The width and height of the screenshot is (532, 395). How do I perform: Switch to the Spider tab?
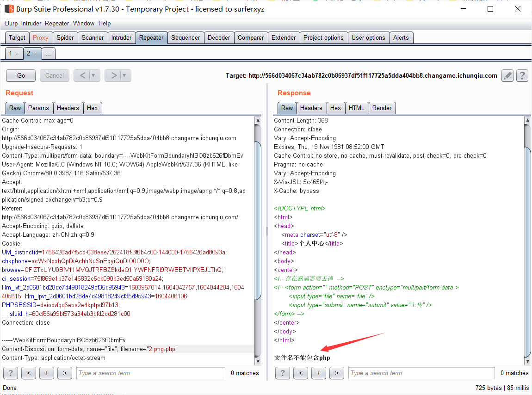[65, 37]
